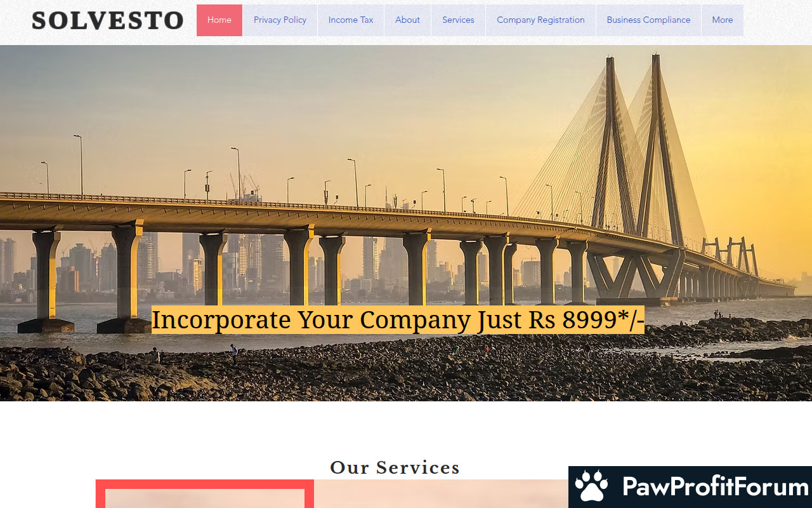Click the Our Services heading
This screenshot has width=812, height=508.
point(395,467)
